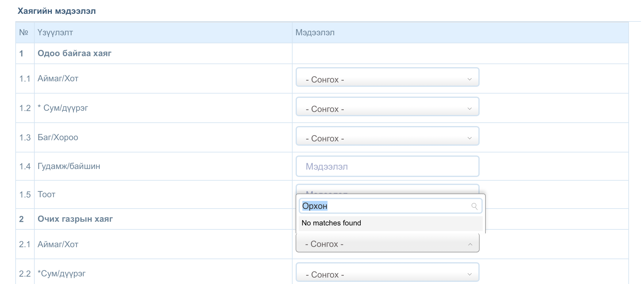The height and width of the screenshot is (284, 644).
Task: Open the Аймаг/Хот dropdown under Одоо байгаа хаяг
Action: tap(387, 79)
